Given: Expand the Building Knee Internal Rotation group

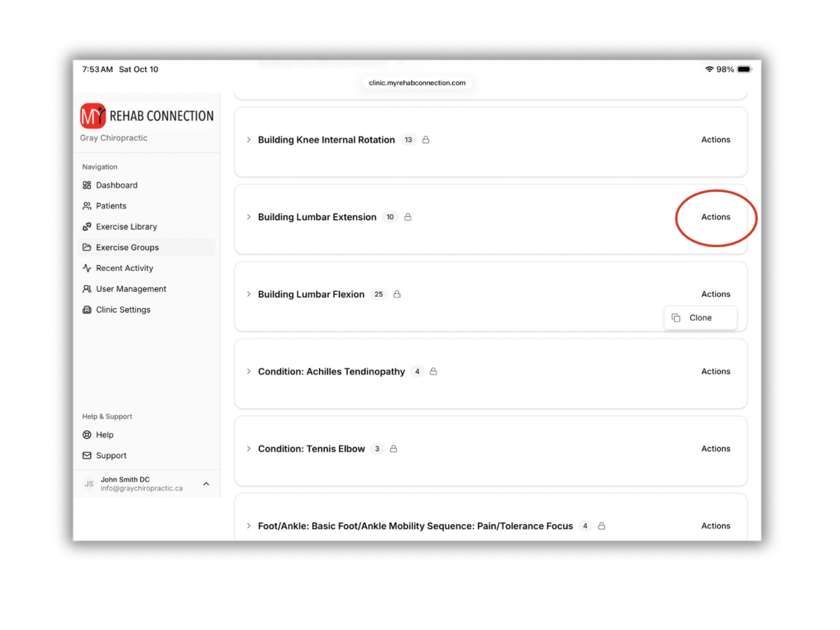Looking at the screenshot, I should 248,140.
